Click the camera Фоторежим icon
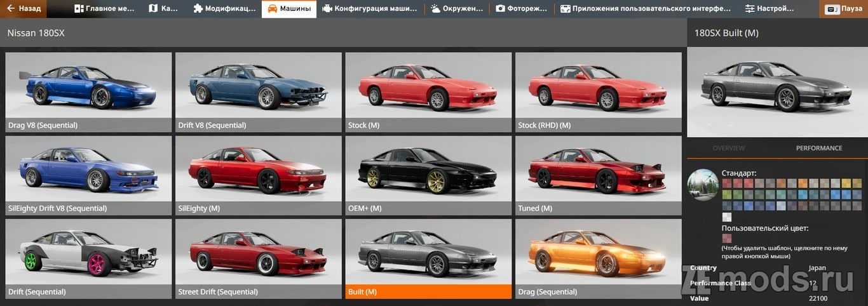Image resolution: width=868 pixels, height=306 pixels. (x=500, y=9)
